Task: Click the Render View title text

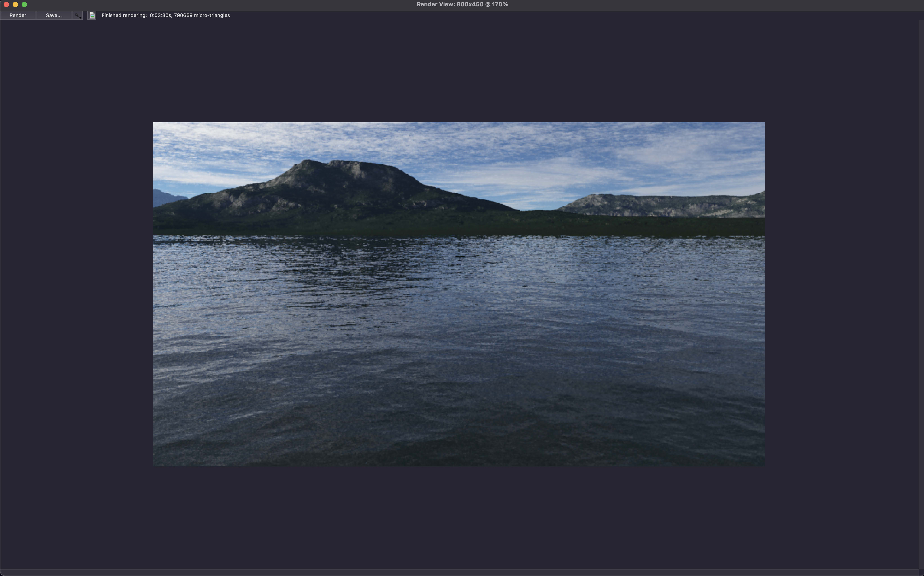Action: pos(462,4)
